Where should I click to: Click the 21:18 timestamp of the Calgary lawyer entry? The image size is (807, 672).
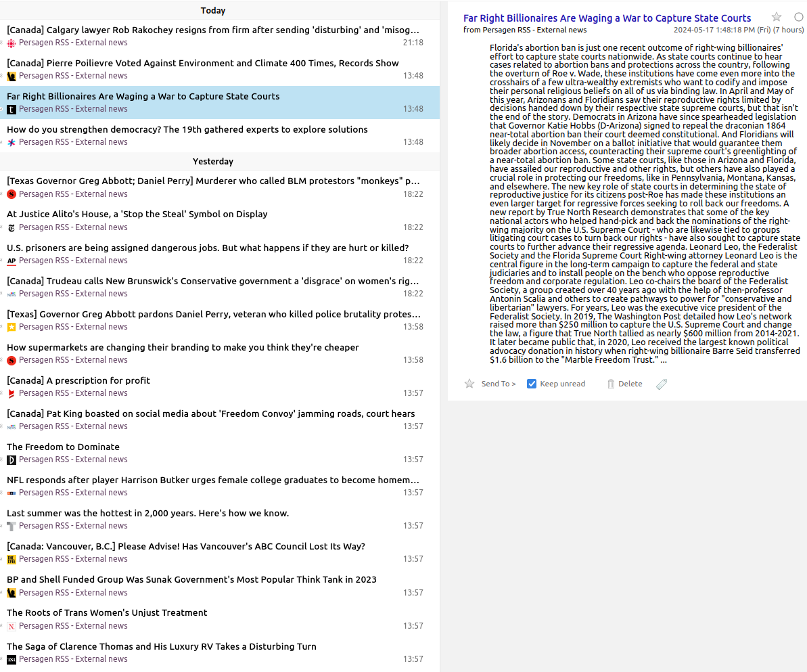(413, 43)
